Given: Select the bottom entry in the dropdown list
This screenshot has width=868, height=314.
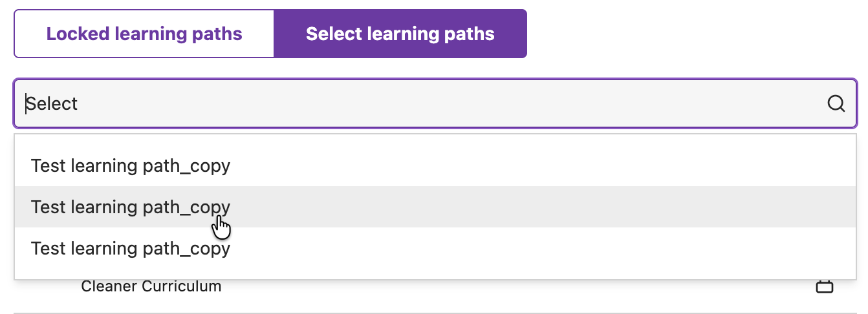Looking at the screenshot, I should [131, 248].
